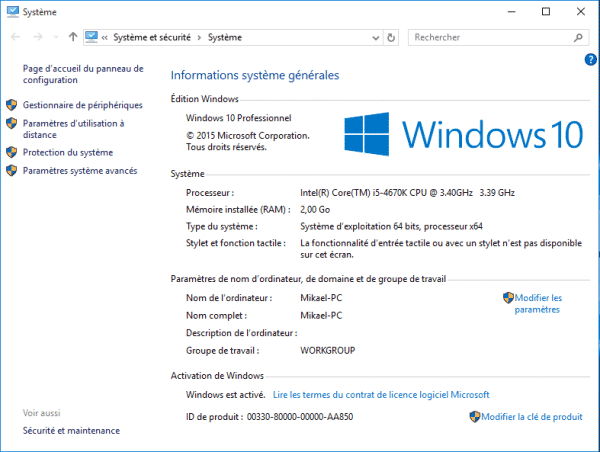The width and height of the screenshot is (600, 452).
Task: Click the RAM value '2,00 Go'
Action: tap(315, 209)
